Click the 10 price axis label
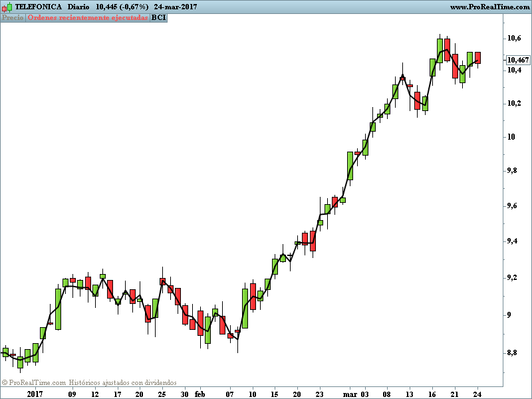This screenshot has width=532, height=399. 511,137
